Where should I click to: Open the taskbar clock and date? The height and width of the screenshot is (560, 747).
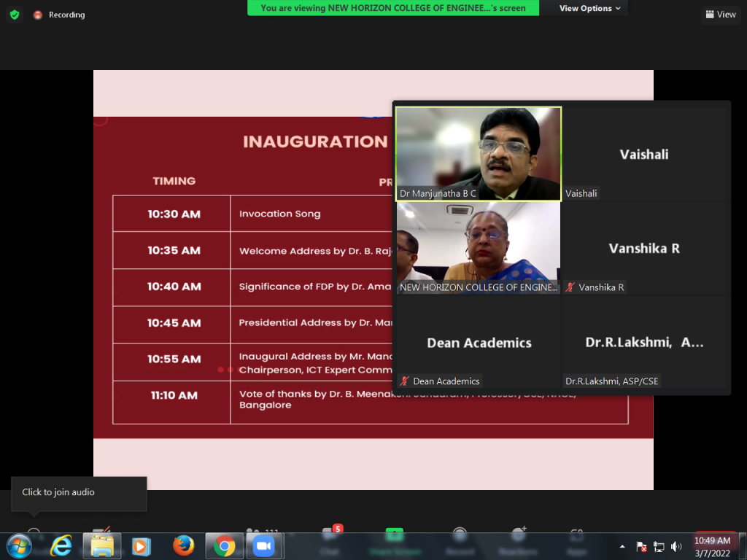(x=713, y=546)
